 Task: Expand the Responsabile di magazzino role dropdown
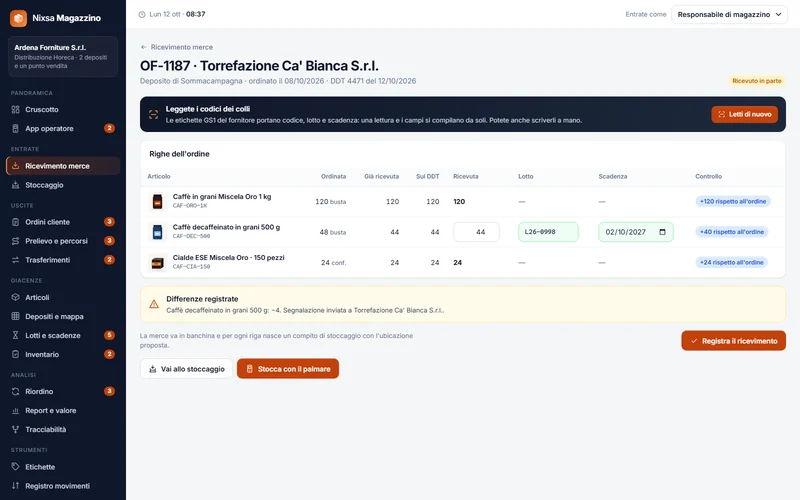tap(729, 14)
